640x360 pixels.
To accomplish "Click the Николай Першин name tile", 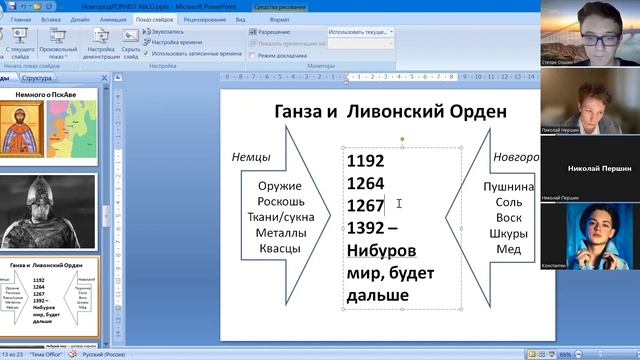I will click(x=590, y=168).
